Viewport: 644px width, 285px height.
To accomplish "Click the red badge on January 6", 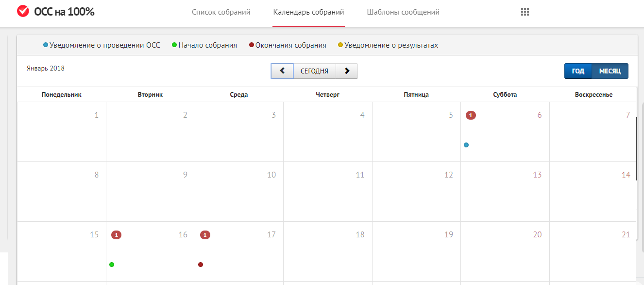I will (471, 115).
